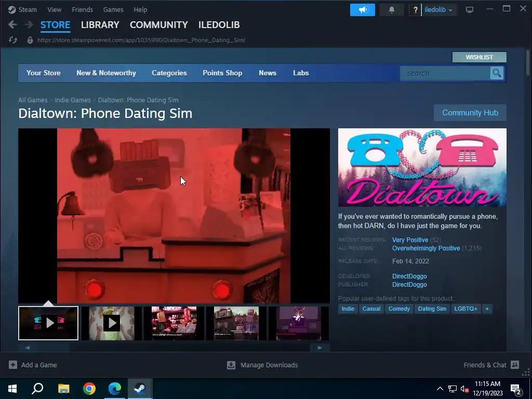Open Your Store menu
532x399 pixels.
(44, 73)
